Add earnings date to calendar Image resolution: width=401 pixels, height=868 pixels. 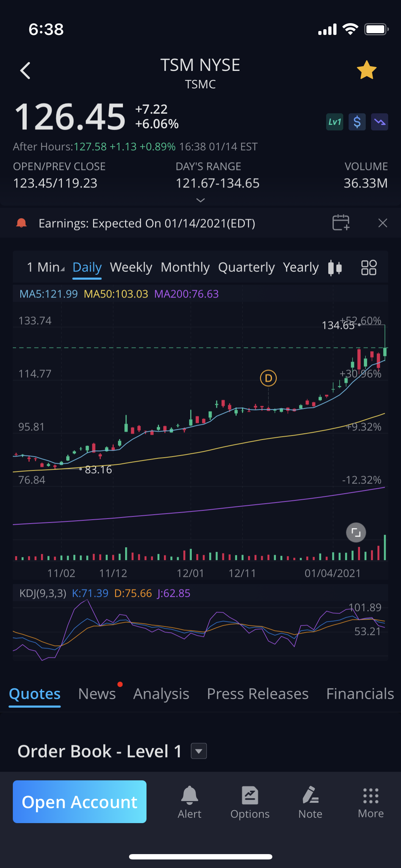[341, 223]
